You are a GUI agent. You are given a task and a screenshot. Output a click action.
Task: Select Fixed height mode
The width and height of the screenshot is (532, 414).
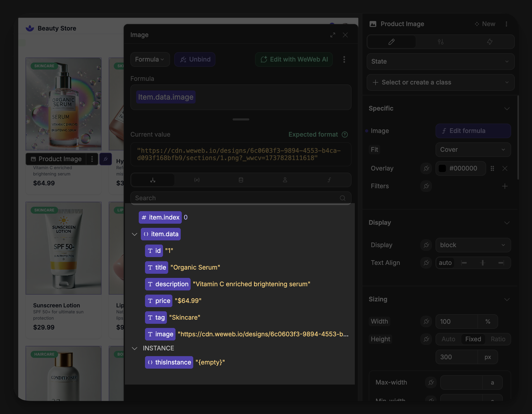pos(473,339)
